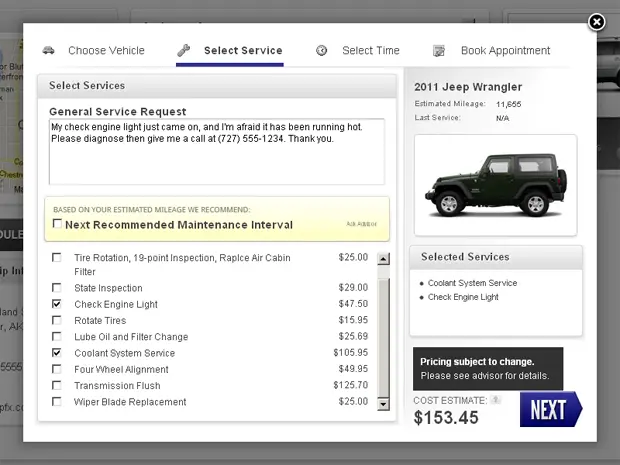Click the car icon beside Choose Vehicle
Image resolution: width=620 pixels, height=465 pixels.
point(48,50)
